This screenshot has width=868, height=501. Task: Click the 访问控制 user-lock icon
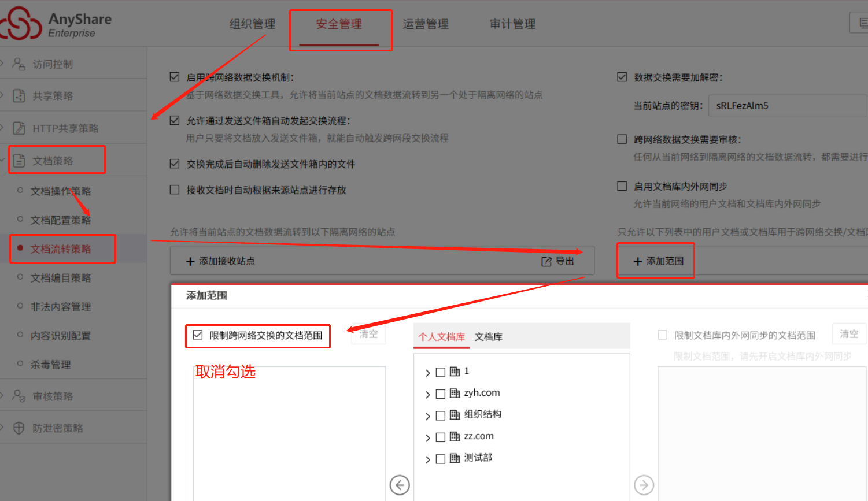(19, 64)
